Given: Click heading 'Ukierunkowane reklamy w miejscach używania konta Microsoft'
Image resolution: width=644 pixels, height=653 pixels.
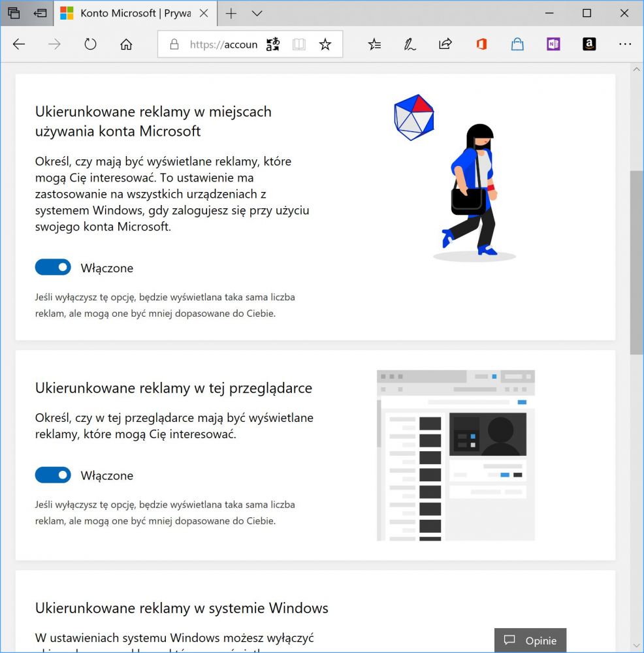Looking at the screenshot, I should point(153,121).
